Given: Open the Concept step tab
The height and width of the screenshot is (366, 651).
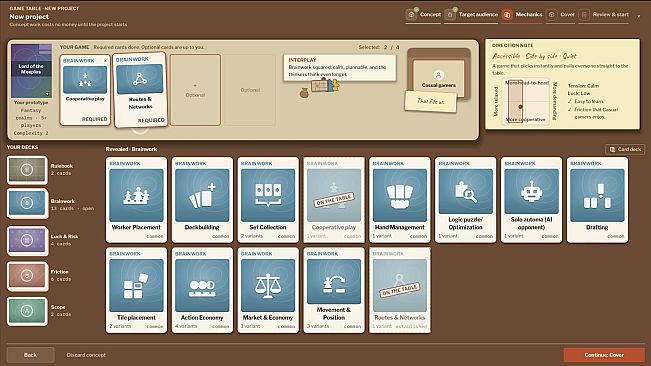Looking at the screenshot, I should [x=423, y=15].
